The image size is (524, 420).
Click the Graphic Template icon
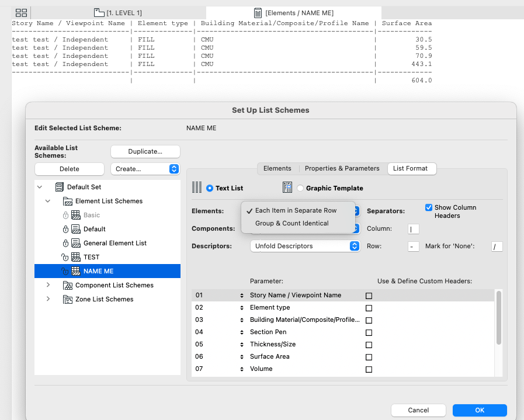pyautogui.click(x=287, y=188)
